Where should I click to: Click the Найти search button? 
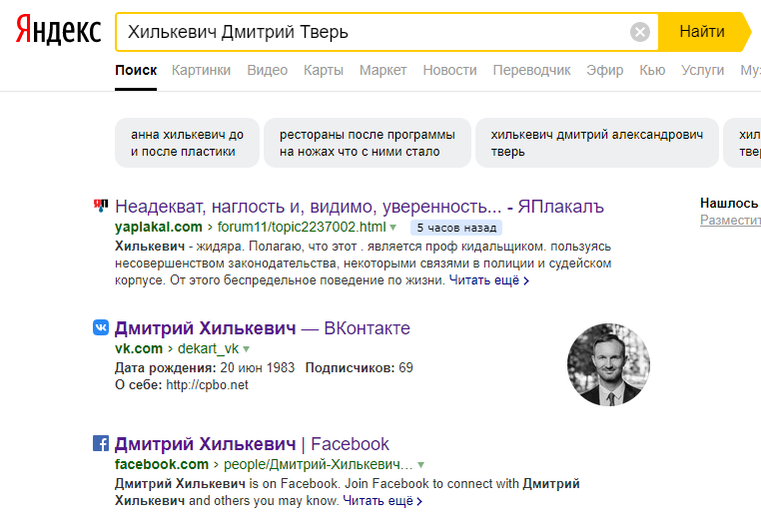pos(704,32)
